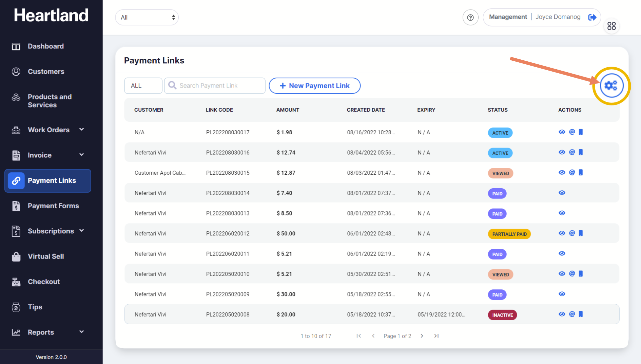The height and width of the screenshot is (364, 641).
Task: Email link PL202208030017 via @ icon
Action: 572,132
